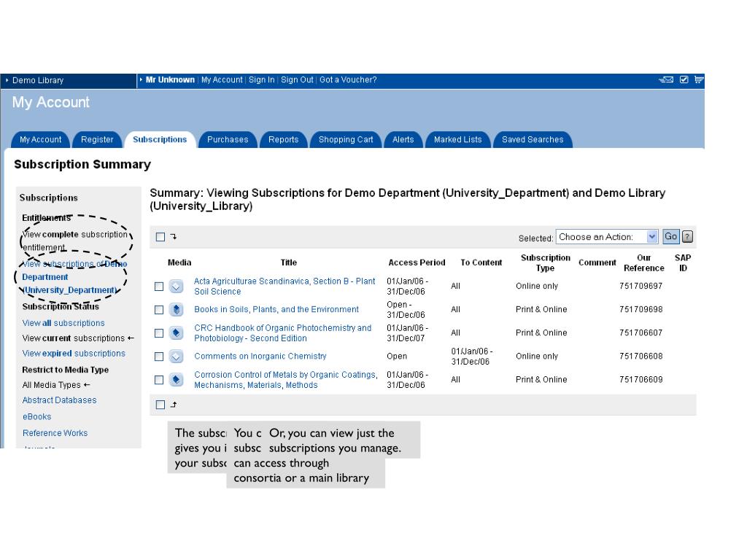Open the Choose an Action dropdown
The image size is (747, 560).
(x=607, y=237)
